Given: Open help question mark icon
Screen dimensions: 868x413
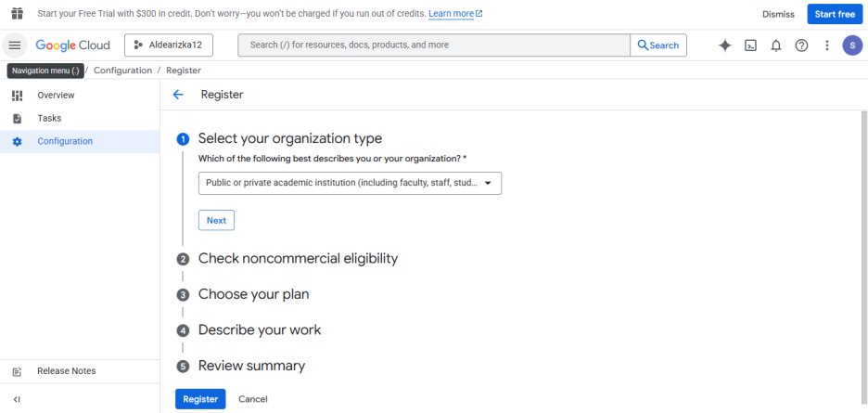Looking at the screenshot, I should tap(801, 45).
